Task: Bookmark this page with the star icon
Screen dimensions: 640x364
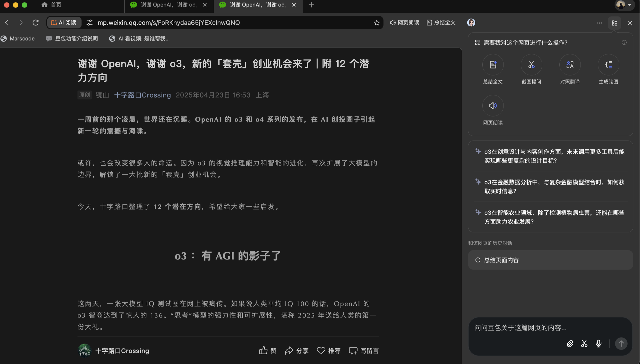Action: 376,23
